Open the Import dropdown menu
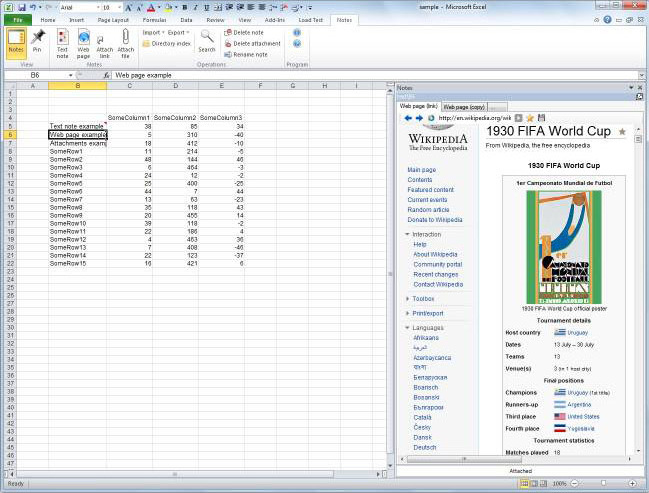Viewport: 649px width, 493px height. 153,32
